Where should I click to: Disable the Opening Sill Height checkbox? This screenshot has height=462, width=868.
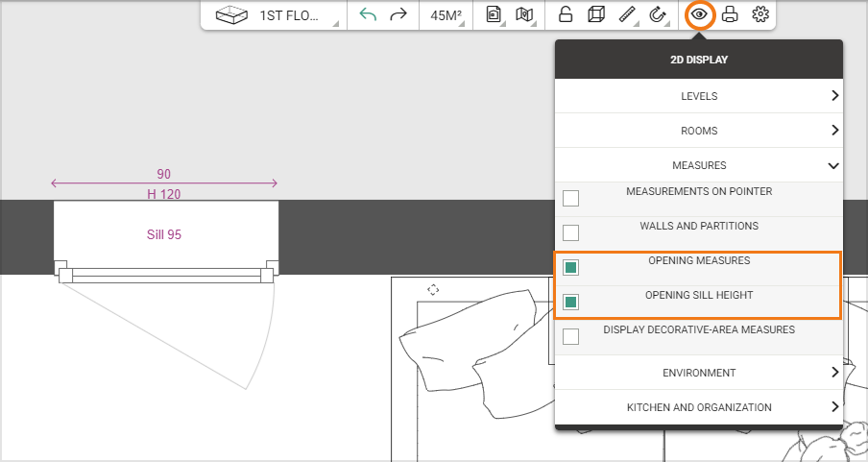pyautogui.click(x=571, y=303)
